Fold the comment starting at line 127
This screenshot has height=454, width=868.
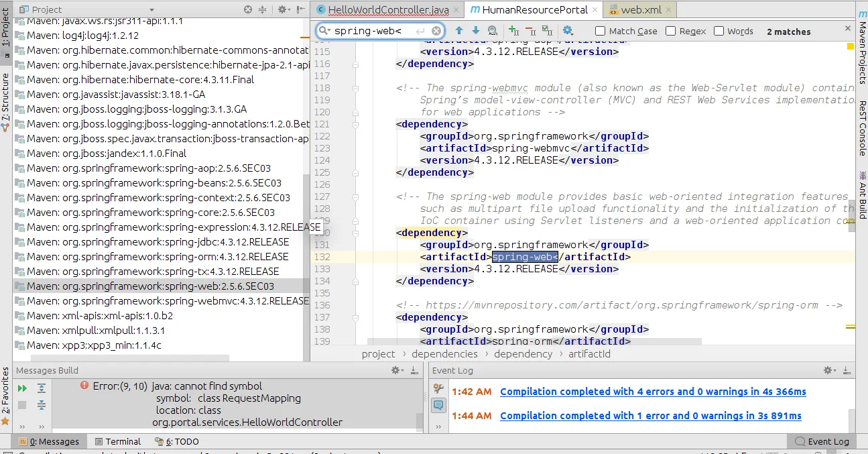click(355, 196)
